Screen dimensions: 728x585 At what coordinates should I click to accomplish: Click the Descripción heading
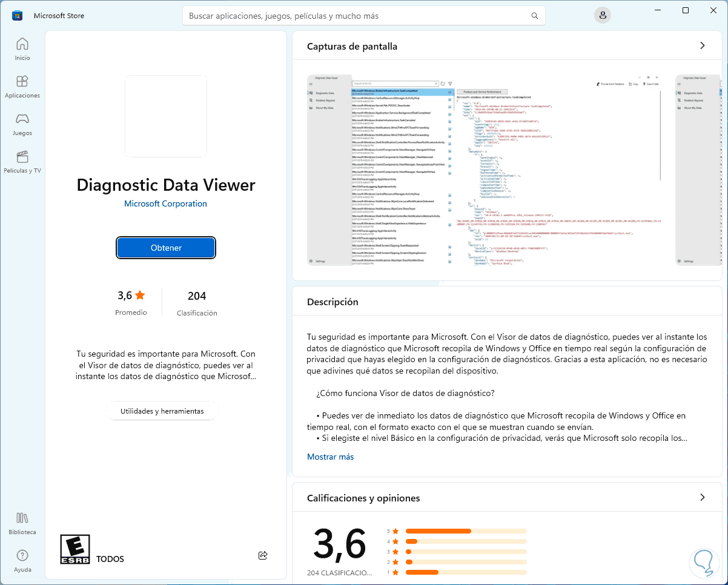pos(333,302)
